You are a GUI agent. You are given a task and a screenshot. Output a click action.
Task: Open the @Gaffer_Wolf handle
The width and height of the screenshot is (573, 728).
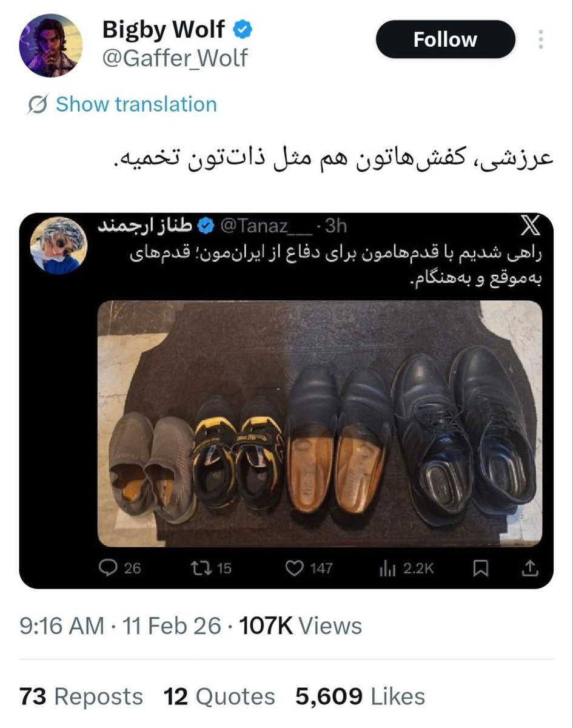(173, 58)
